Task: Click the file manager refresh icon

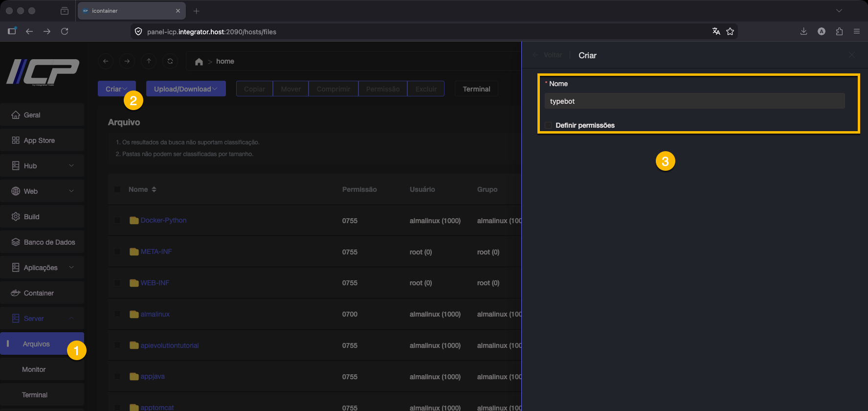Action: tap(170, 61)
